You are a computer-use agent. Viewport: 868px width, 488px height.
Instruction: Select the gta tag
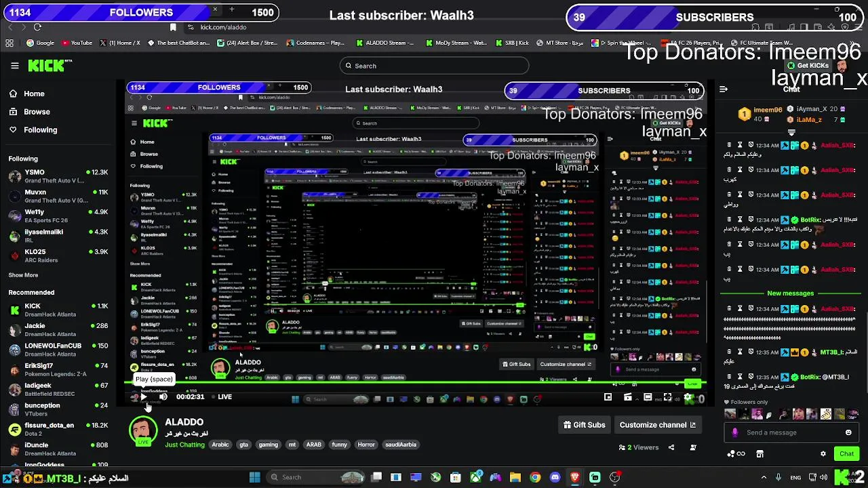[x=243, y=445]
